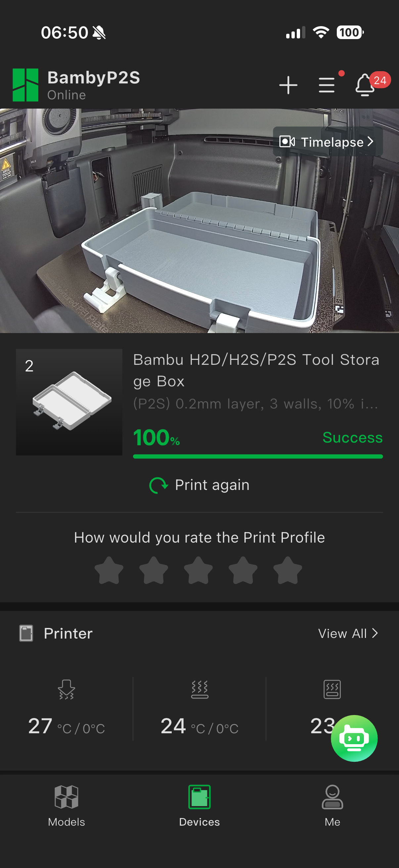Expand Printer section with View All
The width and height of the screenshot is (399, 868).
(348, 634)
